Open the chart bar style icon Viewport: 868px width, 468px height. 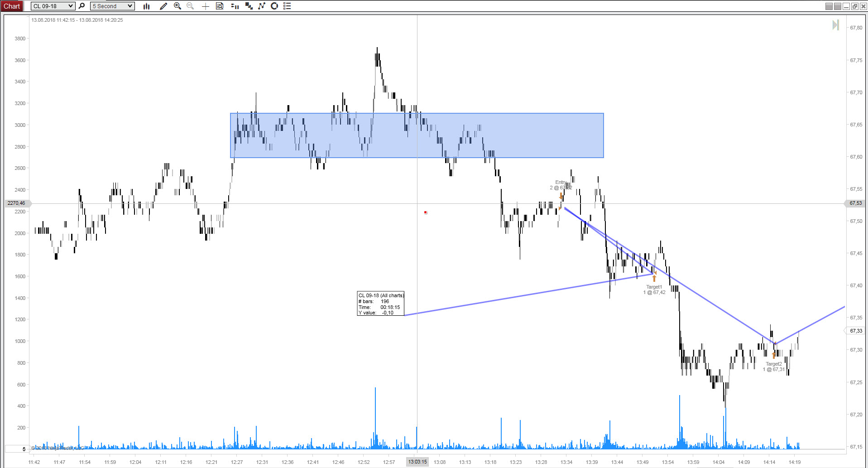click(x=146, y=6)
